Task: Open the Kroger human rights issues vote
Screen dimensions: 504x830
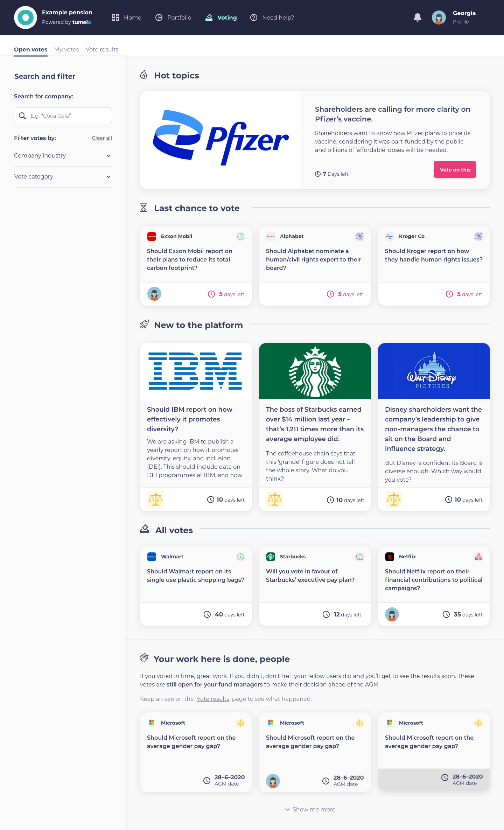Action: (434, 266)
